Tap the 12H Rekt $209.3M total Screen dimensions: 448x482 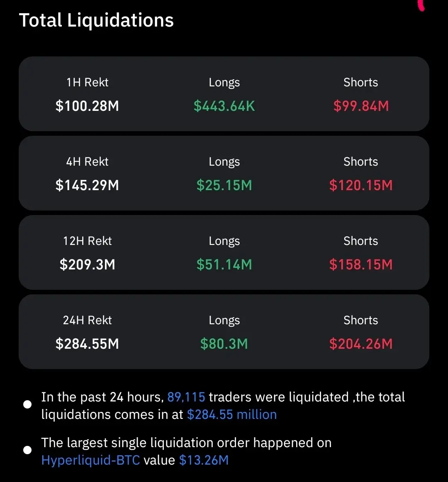pyautogui.click(x=87, y=264)
